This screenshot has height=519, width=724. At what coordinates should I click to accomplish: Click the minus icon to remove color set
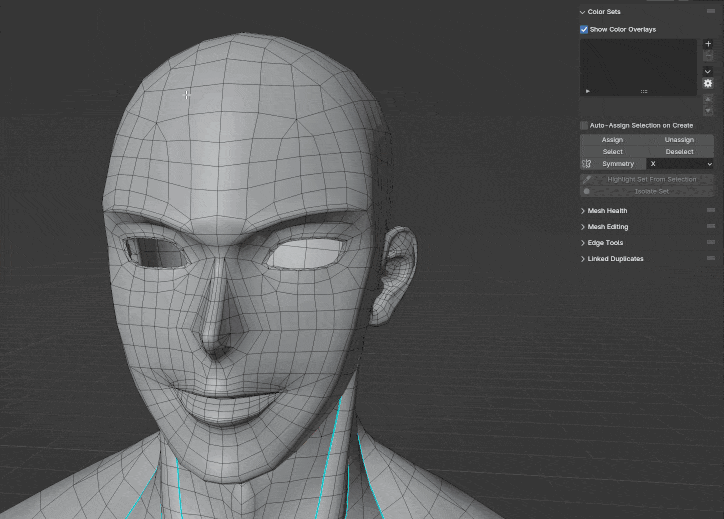click(x=708, y=56)
